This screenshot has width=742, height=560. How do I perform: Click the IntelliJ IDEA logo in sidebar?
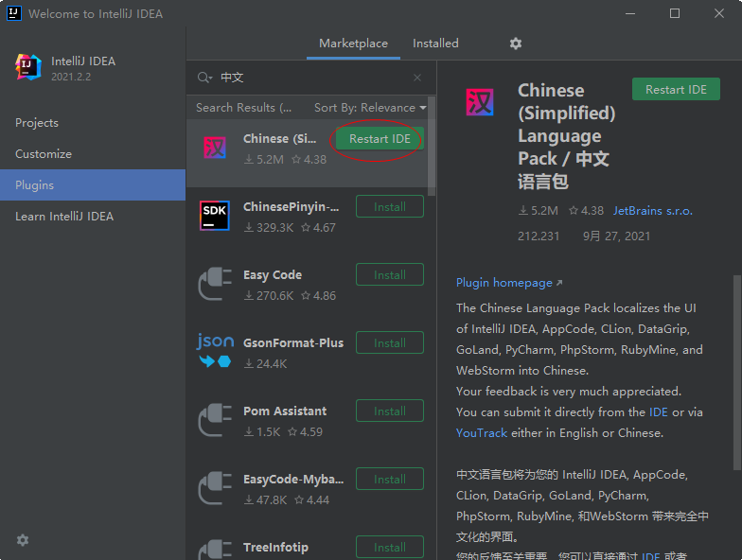28,67
